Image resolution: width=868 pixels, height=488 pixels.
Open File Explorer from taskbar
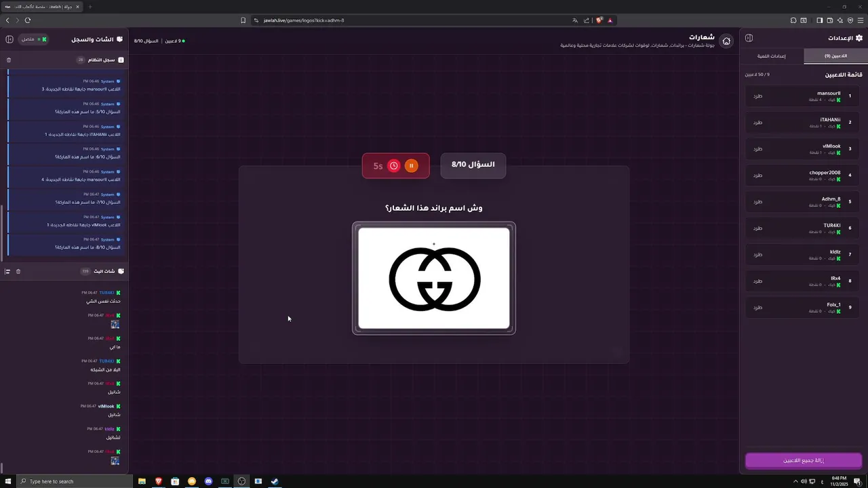(x=142, y=481)
